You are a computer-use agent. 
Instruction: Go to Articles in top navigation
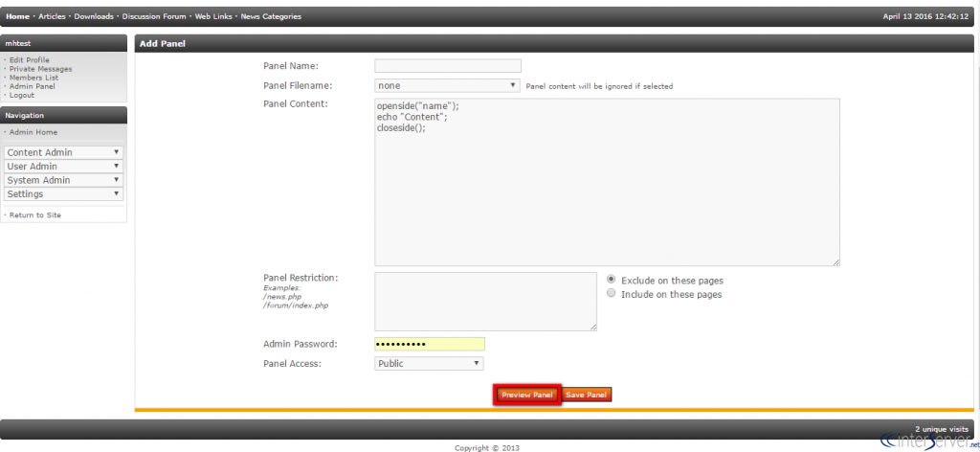(x=52, y=17)
